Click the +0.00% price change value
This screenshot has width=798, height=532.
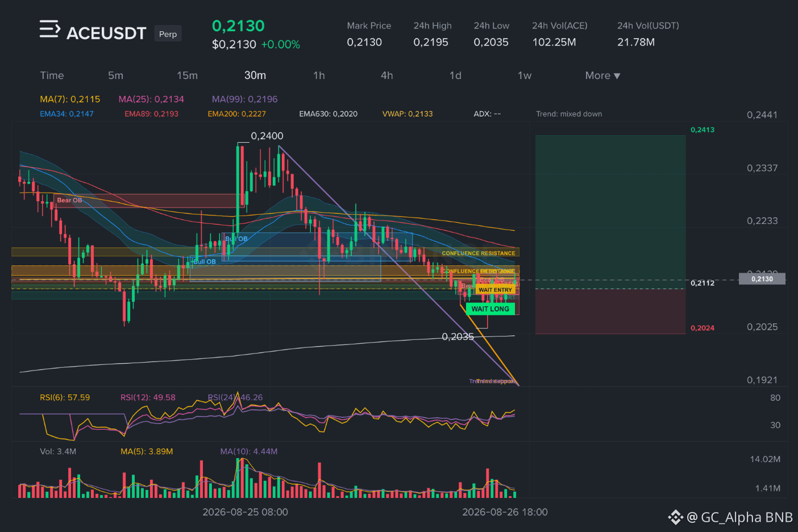click(x=280, y=44)
